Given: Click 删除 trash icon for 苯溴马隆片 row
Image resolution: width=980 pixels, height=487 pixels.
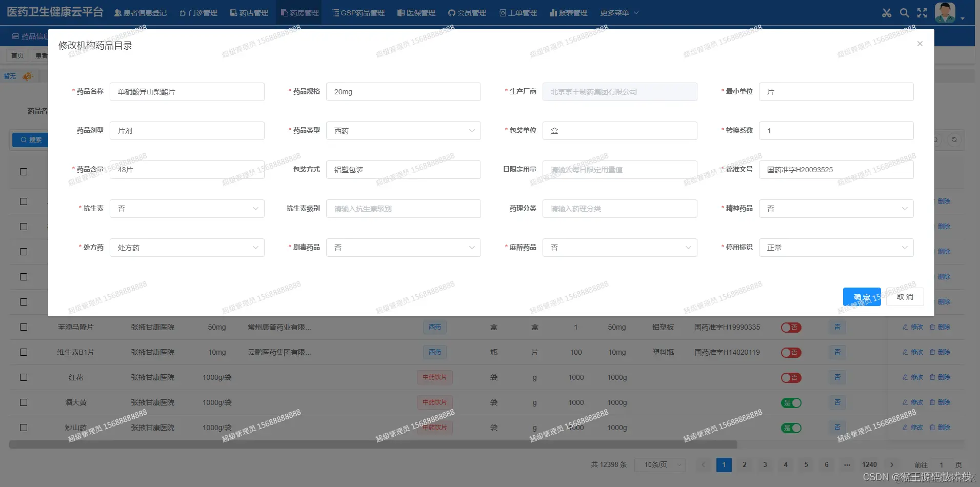Looking at the screenshot, I should (940, 327).
